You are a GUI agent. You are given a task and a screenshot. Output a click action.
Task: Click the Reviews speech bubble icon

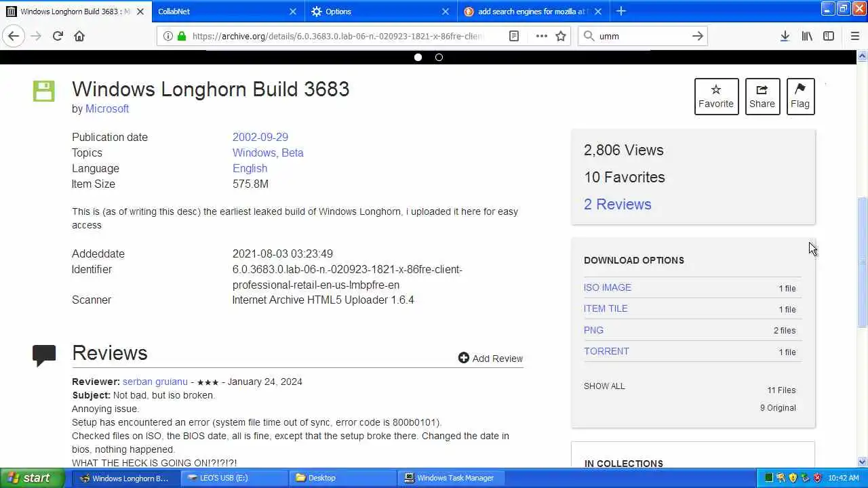pyautogui.click(x=44, y=355)
